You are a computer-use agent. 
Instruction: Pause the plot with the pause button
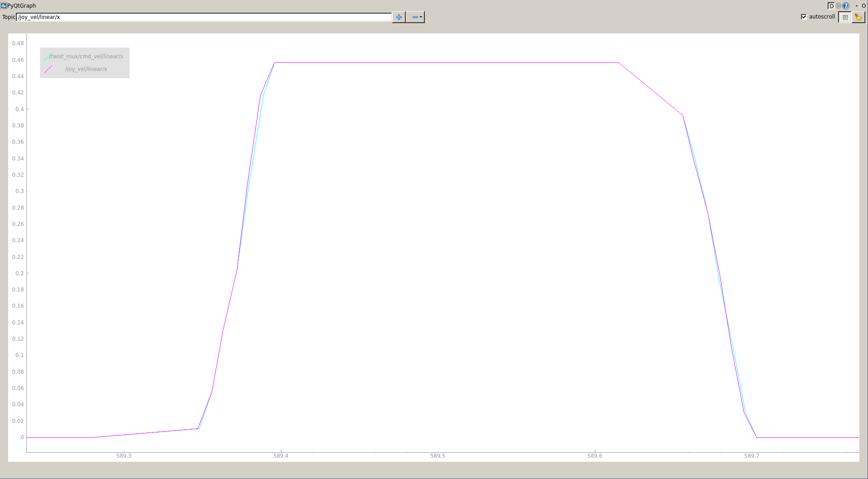pyautogui.click(x=845, y=17)
